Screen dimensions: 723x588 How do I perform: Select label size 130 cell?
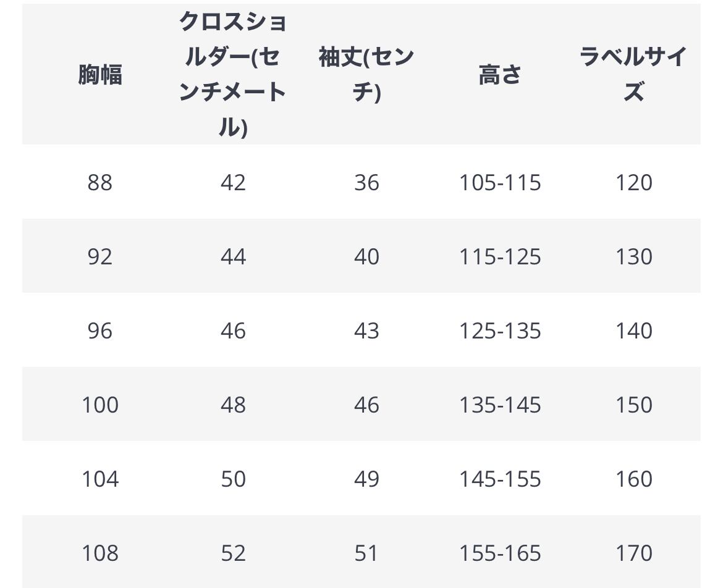633,257
